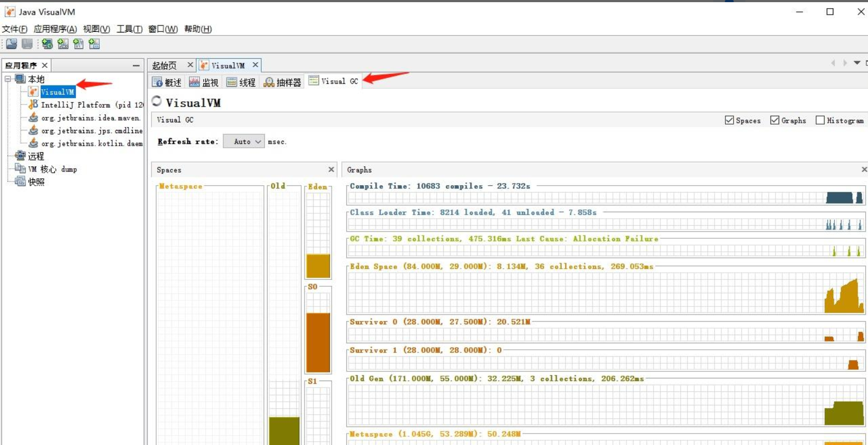Click the IntelliJ Platform app icon

click(34, 104)
